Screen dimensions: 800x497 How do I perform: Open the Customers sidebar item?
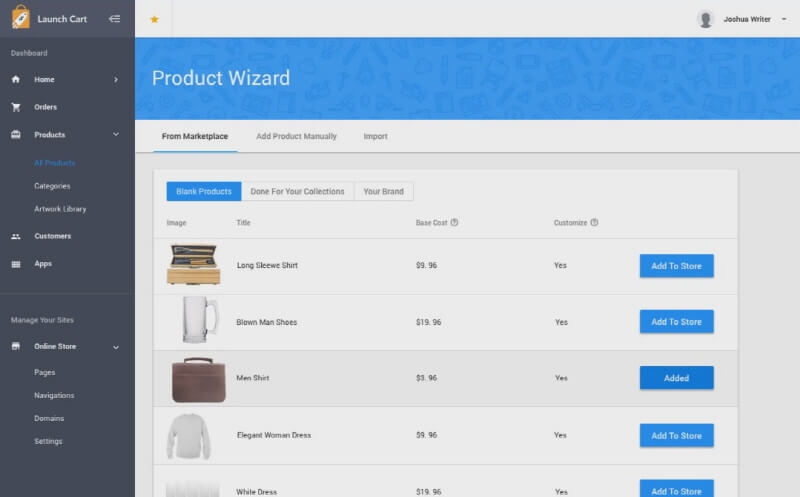[x=53, y=236]
